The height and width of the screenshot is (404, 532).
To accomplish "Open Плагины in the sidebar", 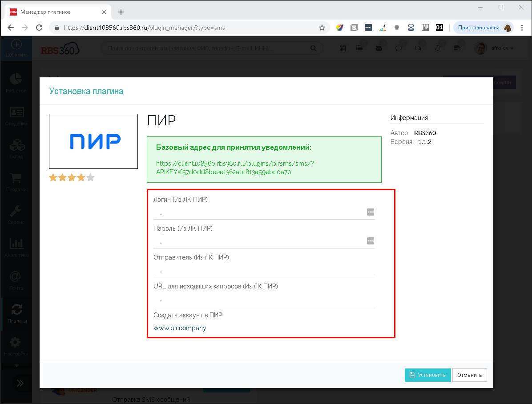I will (x=16, y=313).
